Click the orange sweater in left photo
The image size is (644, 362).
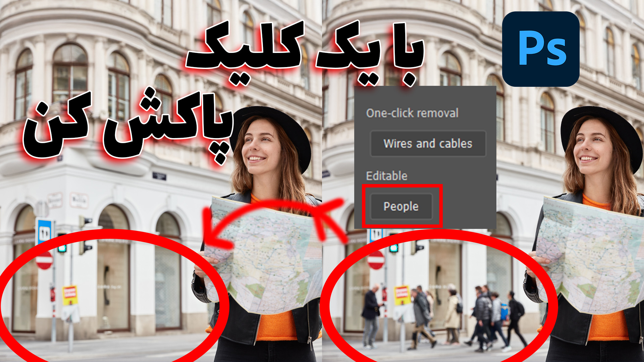point(275,325)
